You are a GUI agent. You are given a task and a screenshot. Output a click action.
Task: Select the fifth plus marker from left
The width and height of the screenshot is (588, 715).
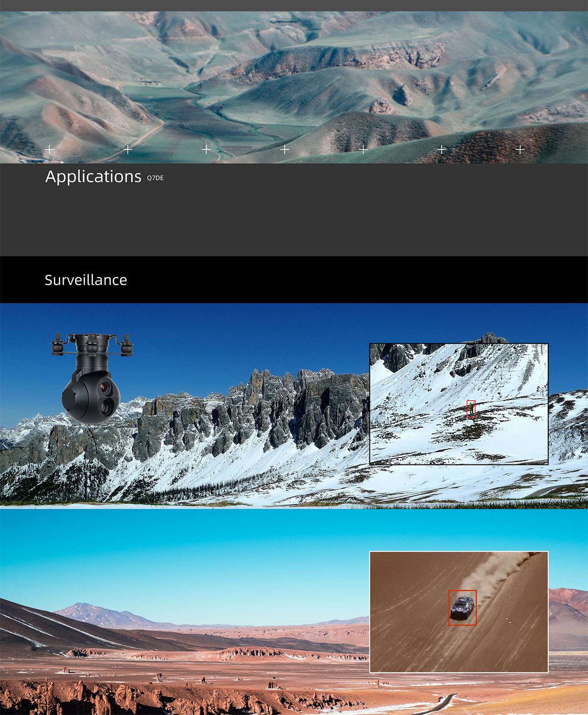363,149
